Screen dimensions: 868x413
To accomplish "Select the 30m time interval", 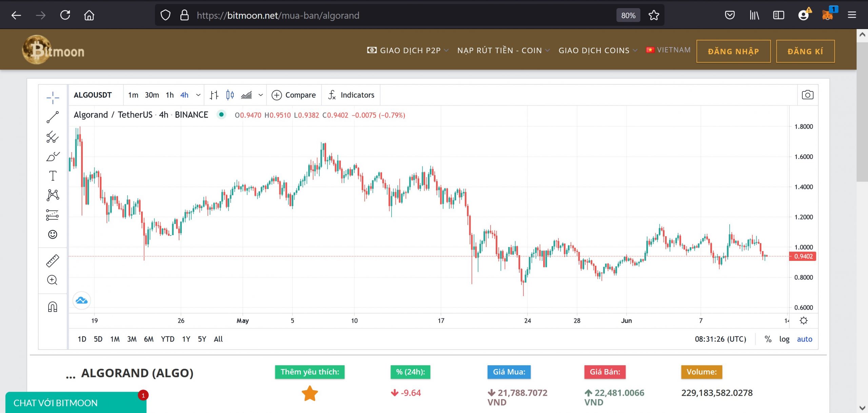I will 152,95.
